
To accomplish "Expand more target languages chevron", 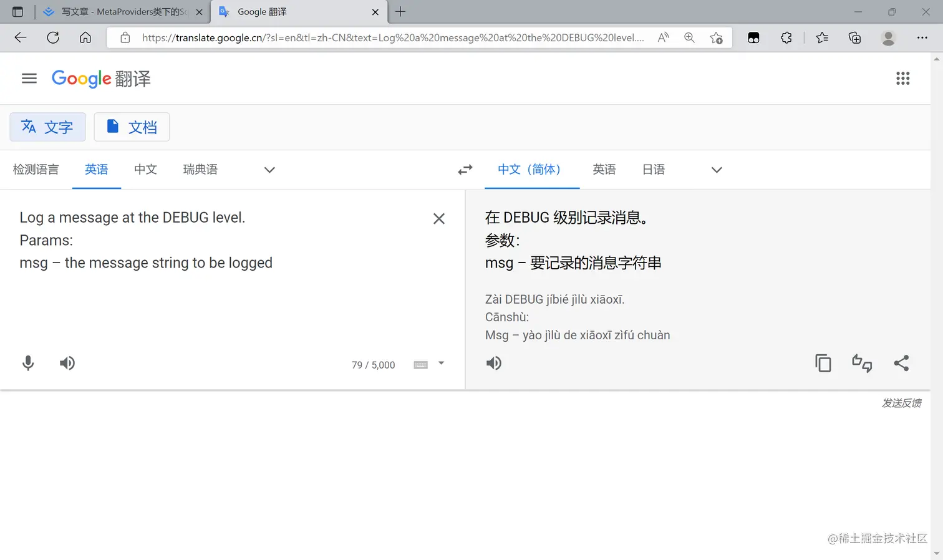I will 717,170.
